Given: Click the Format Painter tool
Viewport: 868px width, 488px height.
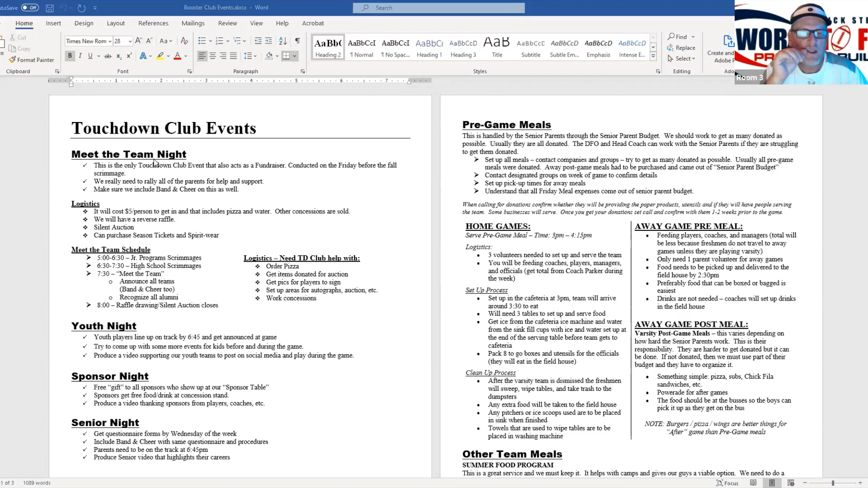Looking at the screenshot, I should 31,60.
